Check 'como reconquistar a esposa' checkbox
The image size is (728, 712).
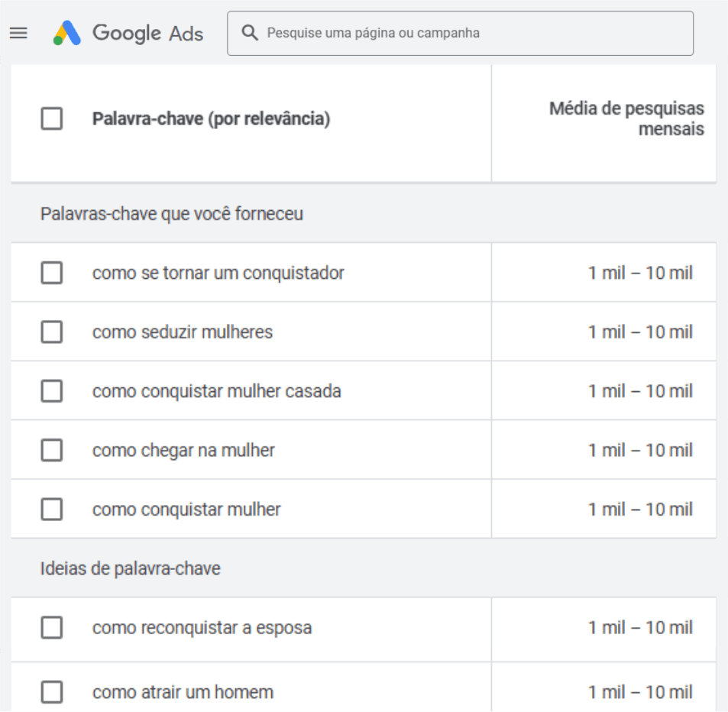[x=51, y=628]
